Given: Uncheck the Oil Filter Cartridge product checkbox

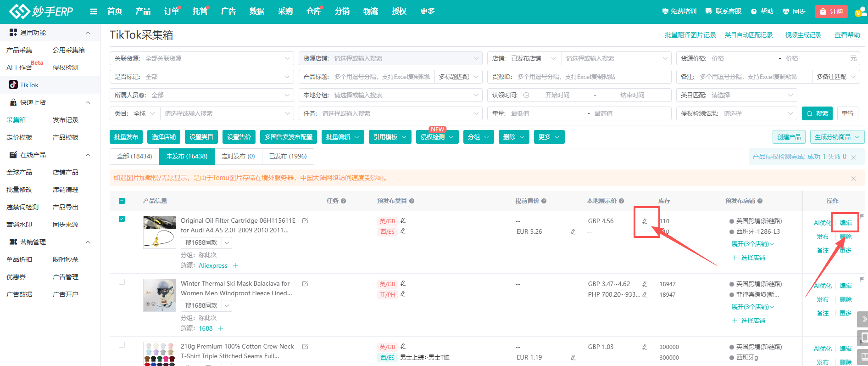Looking at the screenshot, I should coord(122,219).
